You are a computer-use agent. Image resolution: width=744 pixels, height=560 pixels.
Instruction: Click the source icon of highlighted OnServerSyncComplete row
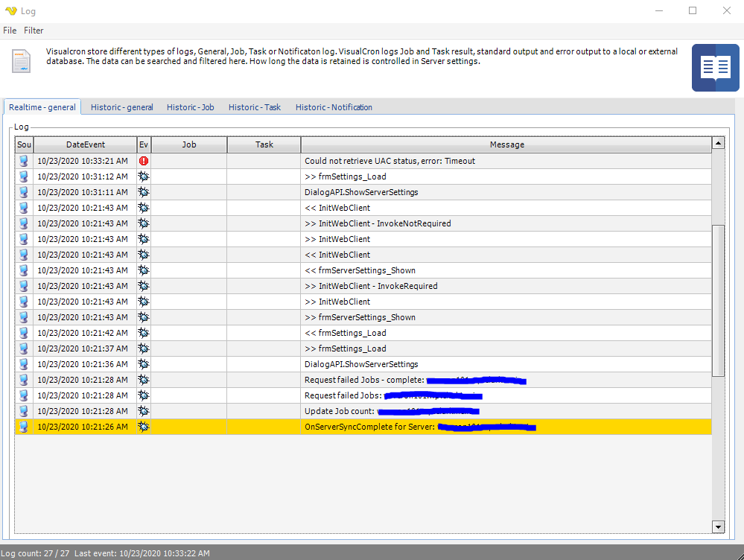coord(24,427)
